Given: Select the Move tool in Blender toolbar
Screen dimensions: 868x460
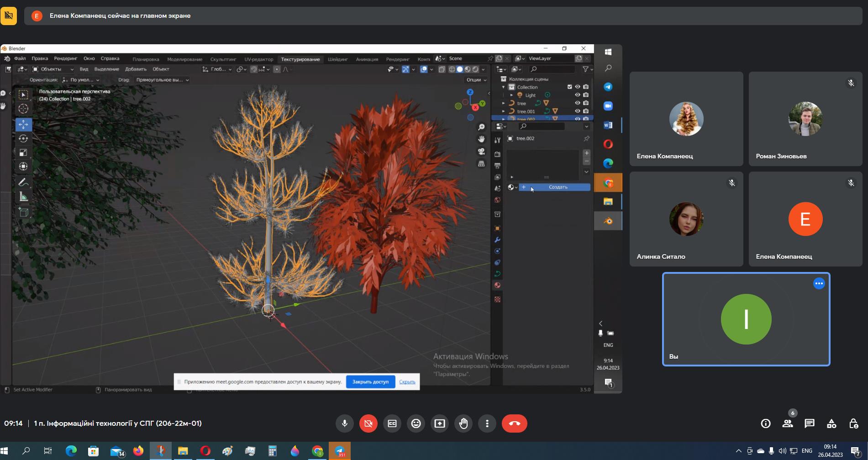Looking at the screenshot, I should point(23,124).
